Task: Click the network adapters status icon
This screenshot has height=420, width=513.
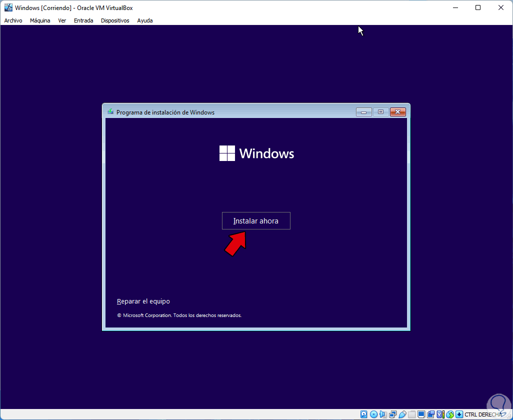Action: pos(392,414)
